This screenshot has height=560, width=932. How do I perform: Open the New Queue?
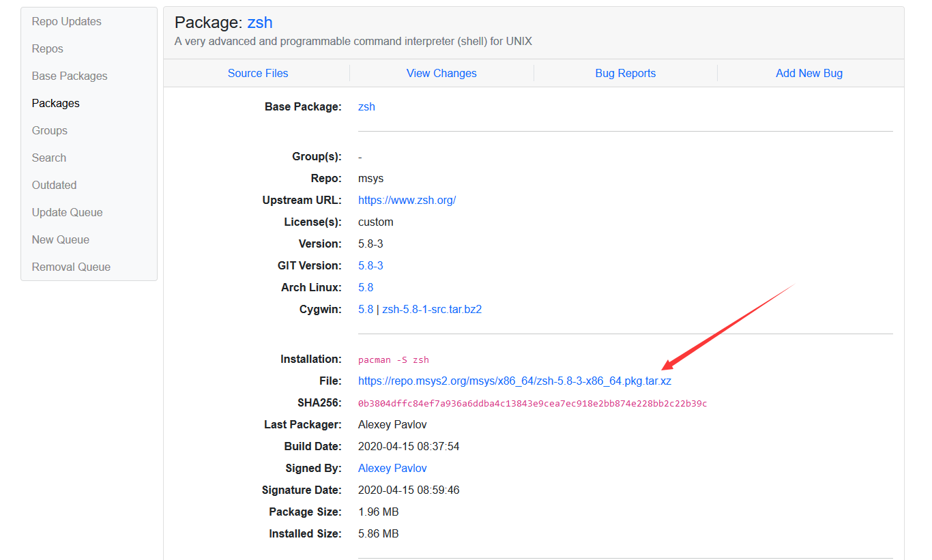tap(60, 239)
